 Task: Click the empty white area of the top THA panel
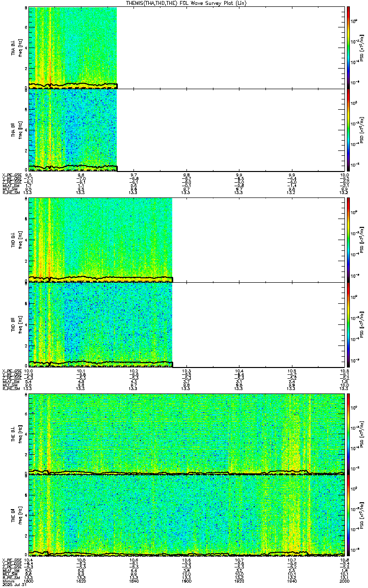point(230,48)
